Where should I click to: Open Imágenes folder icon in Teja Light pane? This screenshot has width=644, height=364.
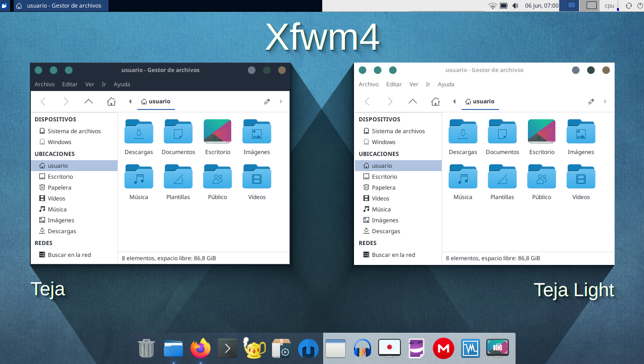point(581,131)
